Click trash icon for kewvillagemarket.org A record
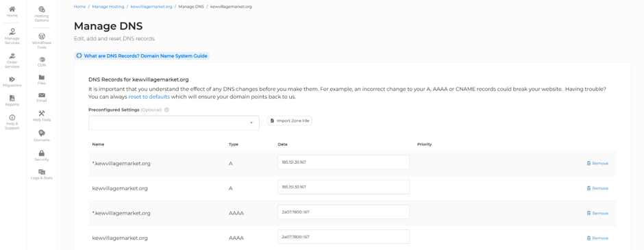 point(589,188)
